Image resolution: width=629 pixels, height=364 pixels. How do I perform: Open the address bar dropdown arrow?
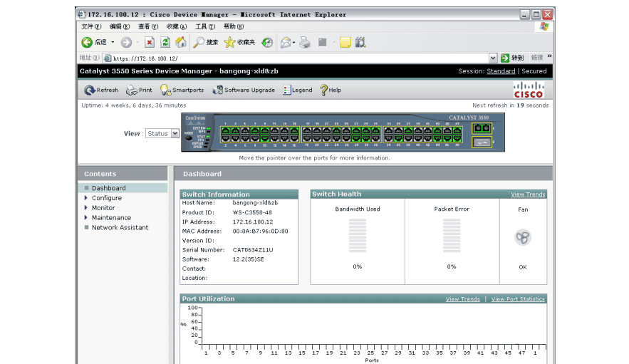coord(493,58)
